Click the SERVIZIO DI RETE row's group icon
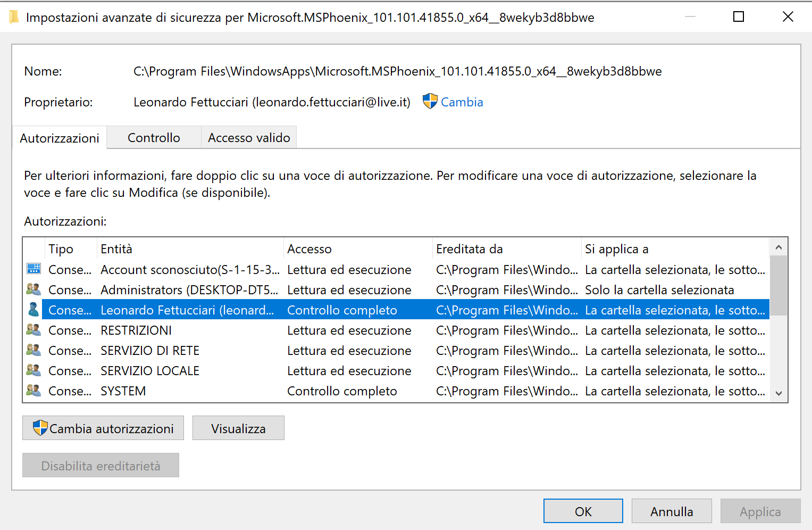The height and width of the screenshot is (530, 812). [34, 350]
